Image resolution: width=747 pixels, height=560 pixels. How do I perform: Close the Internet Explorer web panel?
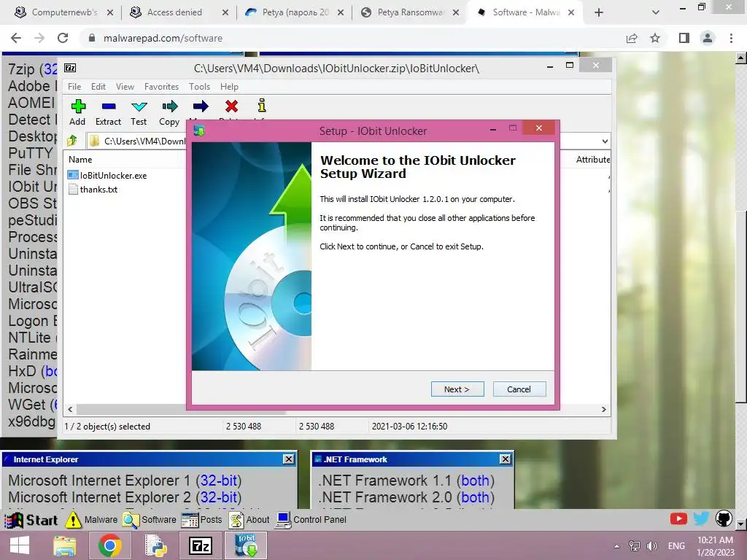289,459
